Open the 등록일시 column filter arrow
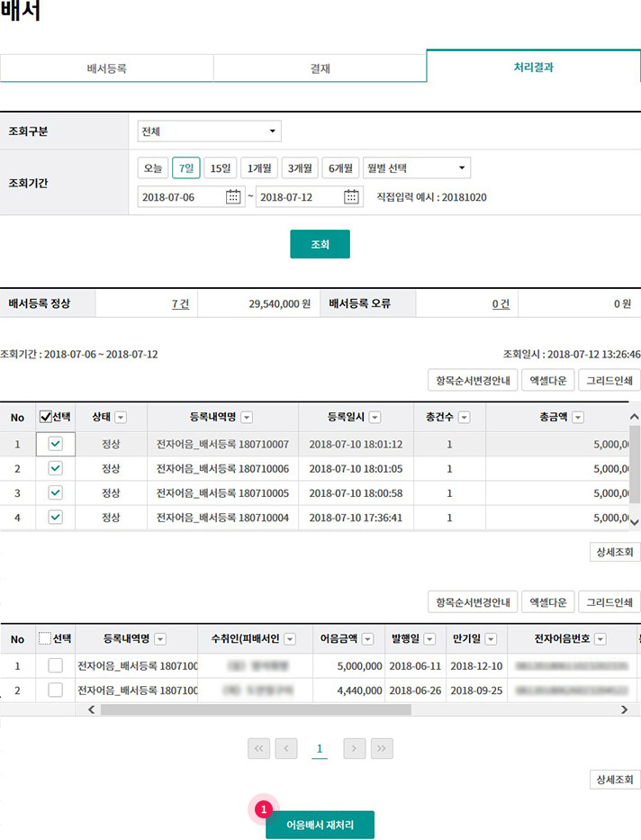Image resolution: width=641 pixels, height=840 pixels. tap(375, 417)
